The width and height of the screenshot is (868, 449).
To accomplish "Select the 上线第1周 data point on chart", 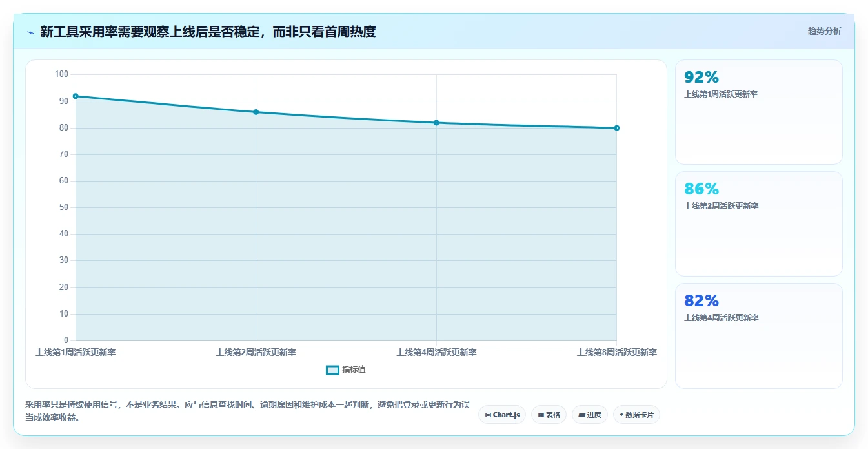I will 76,96.
